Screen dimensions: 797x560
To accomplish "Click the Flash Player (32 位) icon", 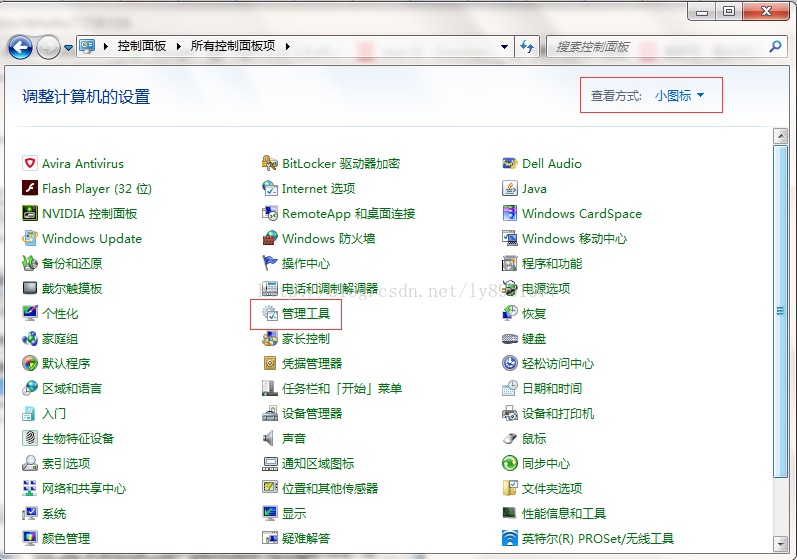I will (30, 189).
